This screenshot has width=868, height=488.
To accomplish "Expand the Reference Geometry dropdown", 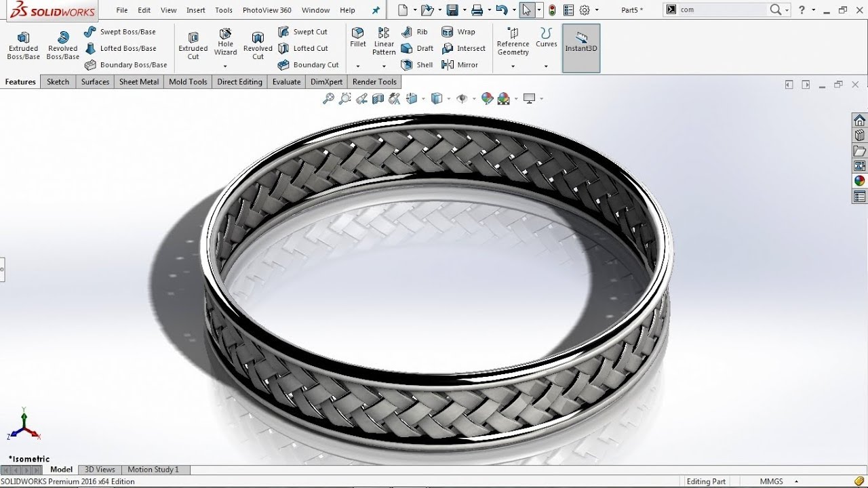I will tap(513, 66).
